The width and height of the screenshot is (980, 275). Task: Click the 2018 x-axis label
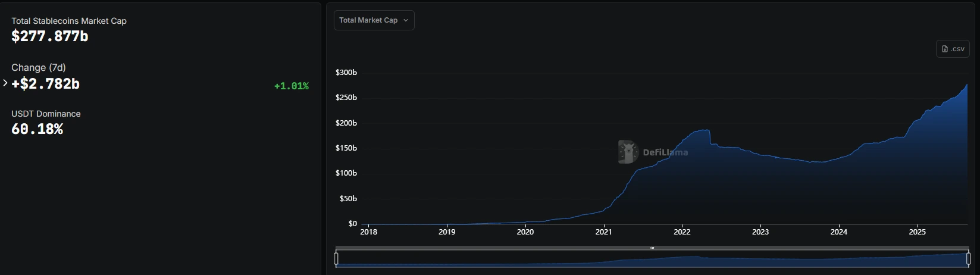tap(368, 232)
